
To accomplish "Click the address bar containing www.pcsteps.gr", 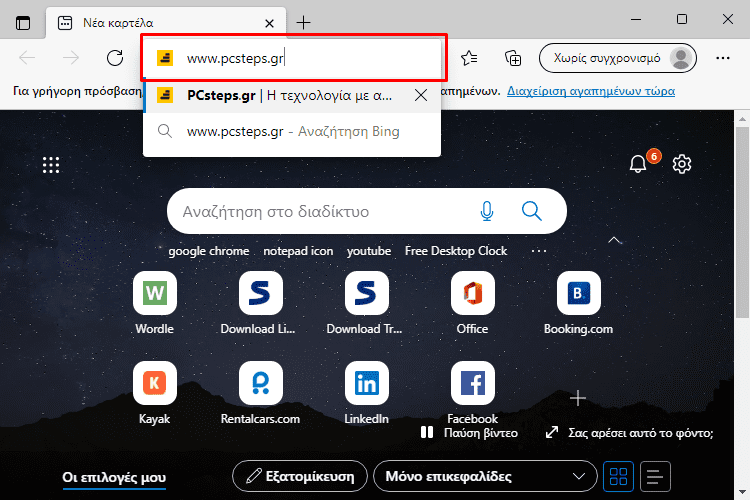I will 293,58.
